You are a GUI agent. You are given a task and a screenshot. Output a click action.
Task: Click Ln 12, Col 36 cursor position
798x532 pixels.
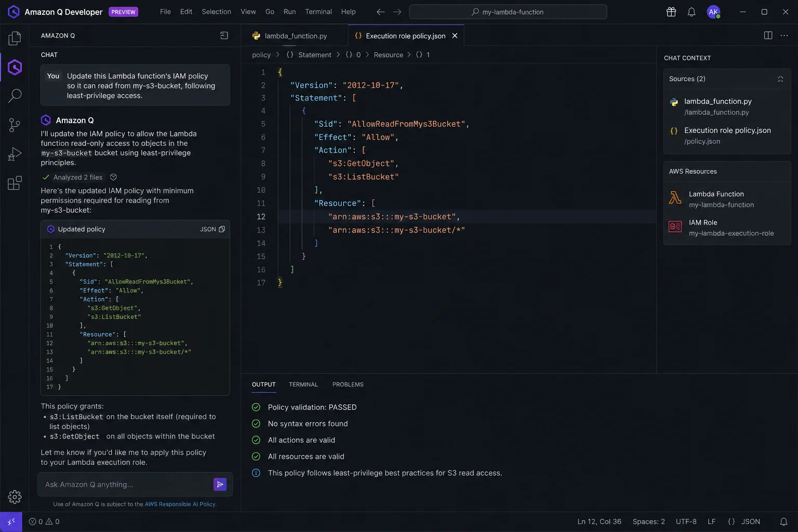click(x=599, y=522)
